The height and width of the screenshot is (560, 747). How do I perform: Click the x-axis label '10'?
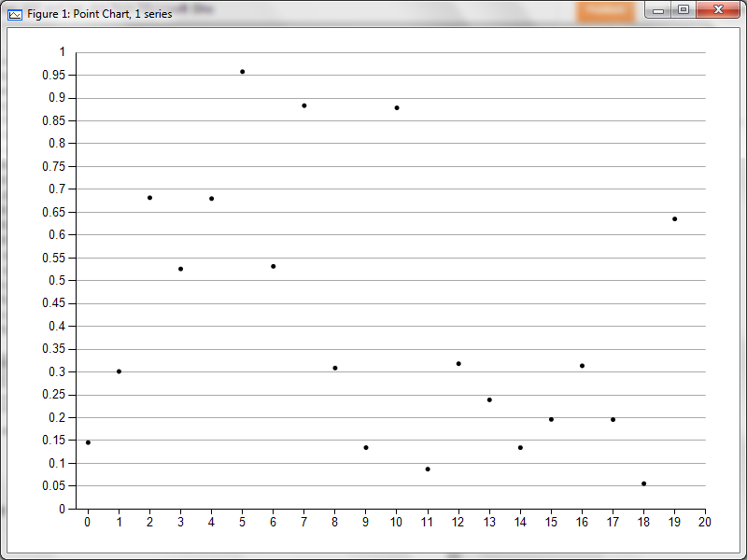(396, 522)
